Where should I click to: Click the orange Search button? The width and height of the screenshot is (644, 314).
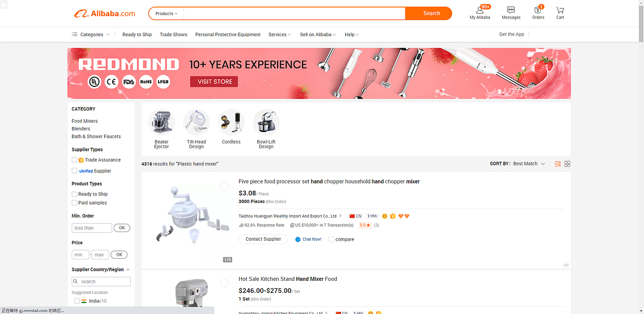pos(431,14)
